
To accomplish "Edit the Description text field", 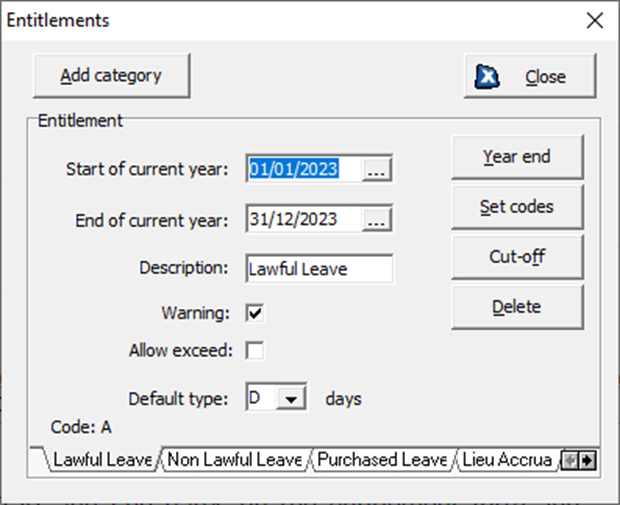I will tap(319, 269).
